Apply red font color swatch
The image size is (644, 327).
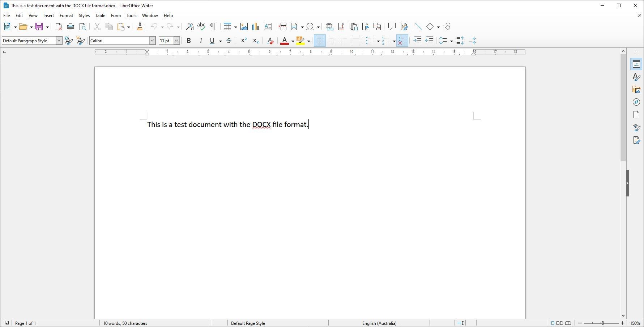(x=285, y=41)
